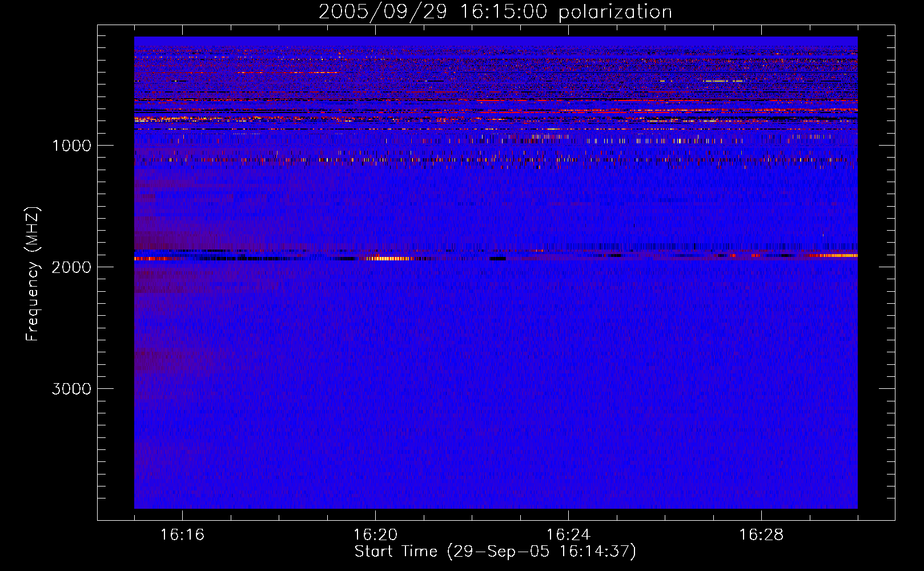
Task: Click the 2000 frequency tick label
Action: (71, 267)
